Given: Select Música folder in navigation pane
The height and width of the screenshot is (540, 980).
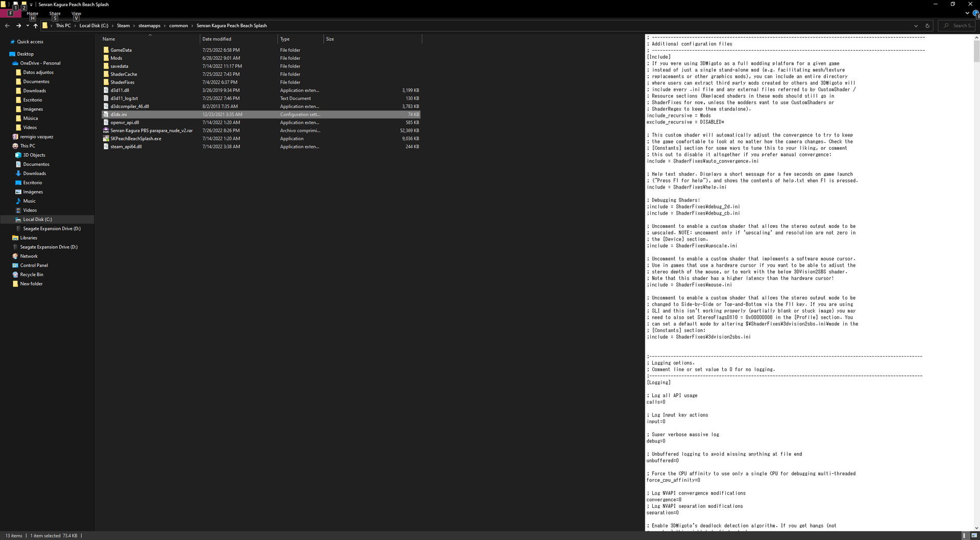Looking at the screenshot, I should click(x=30, y=119).
